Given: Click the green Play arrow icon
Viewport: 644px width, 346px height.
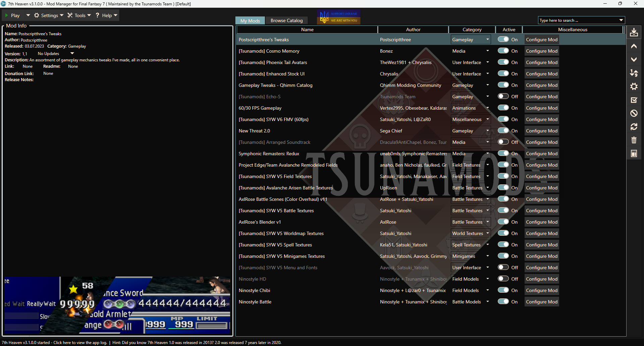Looking at the screenshot, I should point(6,15).
